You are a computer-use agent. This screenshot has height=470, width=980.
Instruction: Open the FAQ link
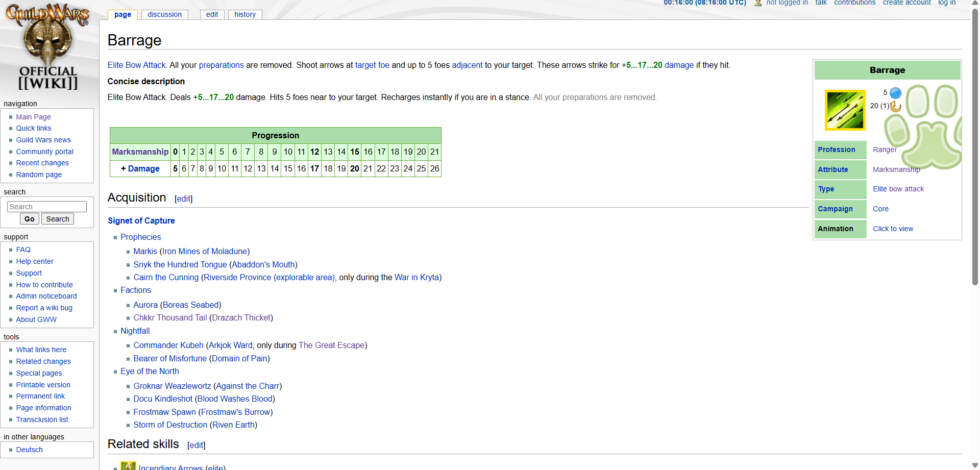(23, 250)
